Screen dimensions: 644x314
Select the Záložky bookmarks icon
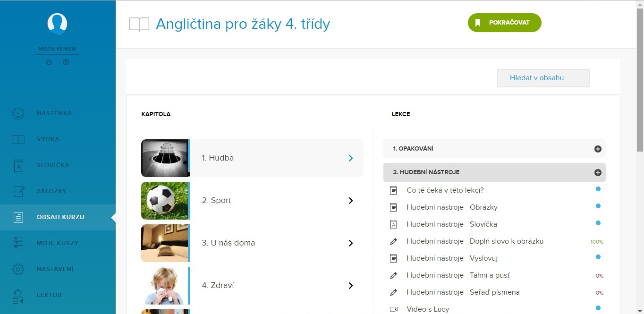[x=18, y=191]
